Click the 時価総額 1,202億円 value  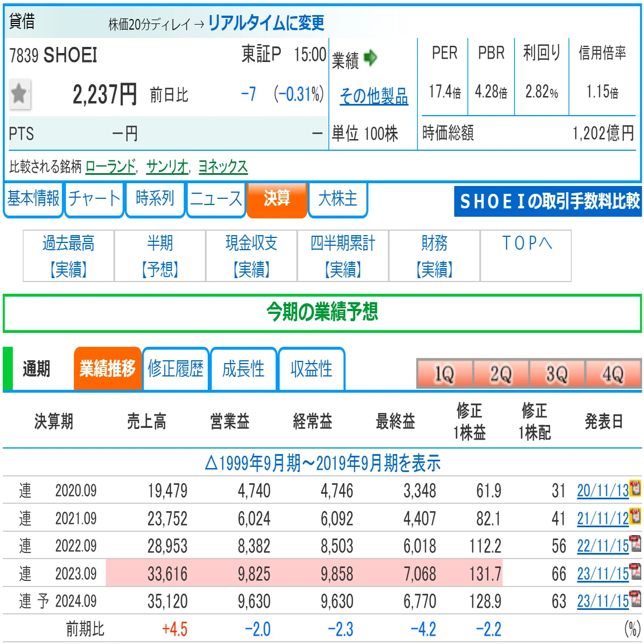pyautogui.click(x=603, y=133)
